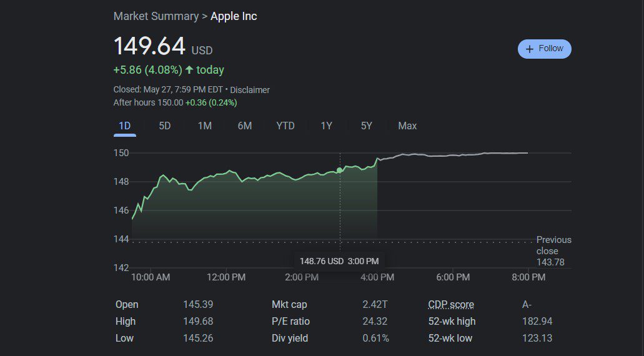Switch to the 1Y range
The height and width of the screenshot is (356, 644).
[x=326, y=126]
